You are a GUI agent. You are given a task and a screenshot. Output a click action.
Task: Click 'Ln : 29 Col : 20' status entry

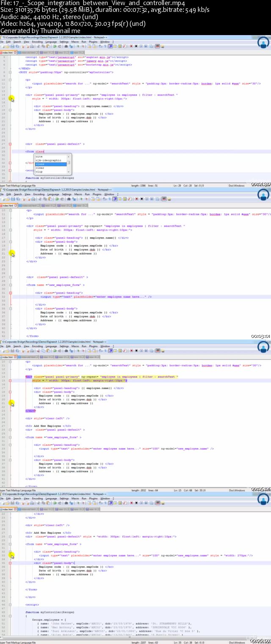184,185
